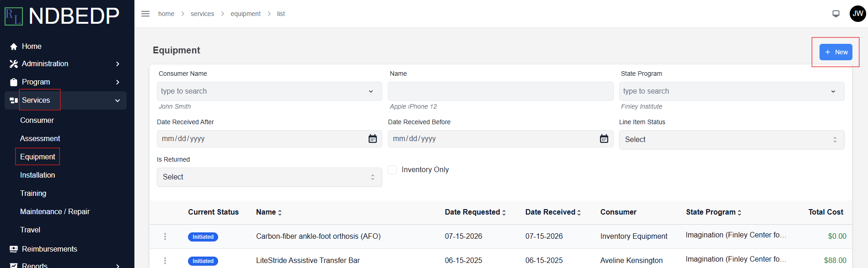Expand the Reports menu chevron
This screenshot has height=268, width=868.
(x=118, y=266)
